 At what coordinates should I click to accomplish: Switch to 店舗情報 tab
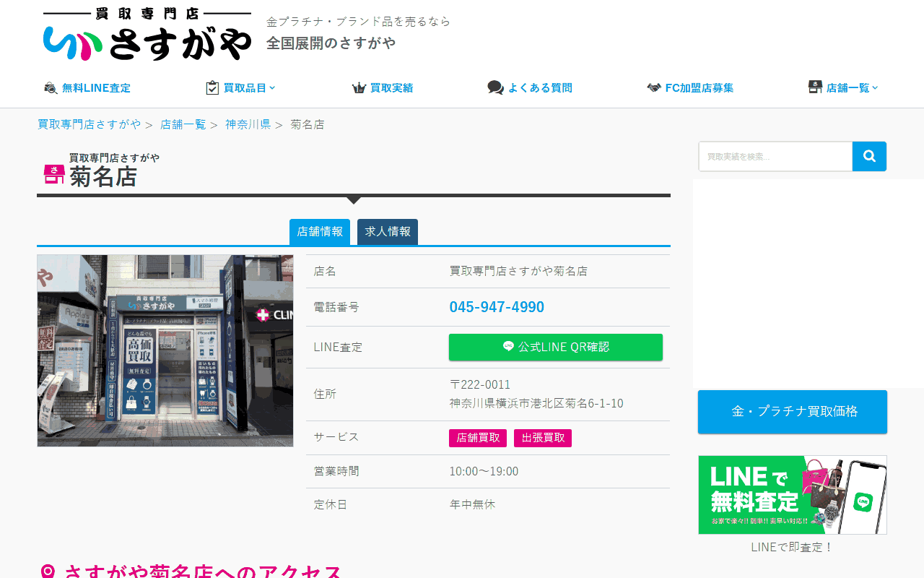pos(320,232)
